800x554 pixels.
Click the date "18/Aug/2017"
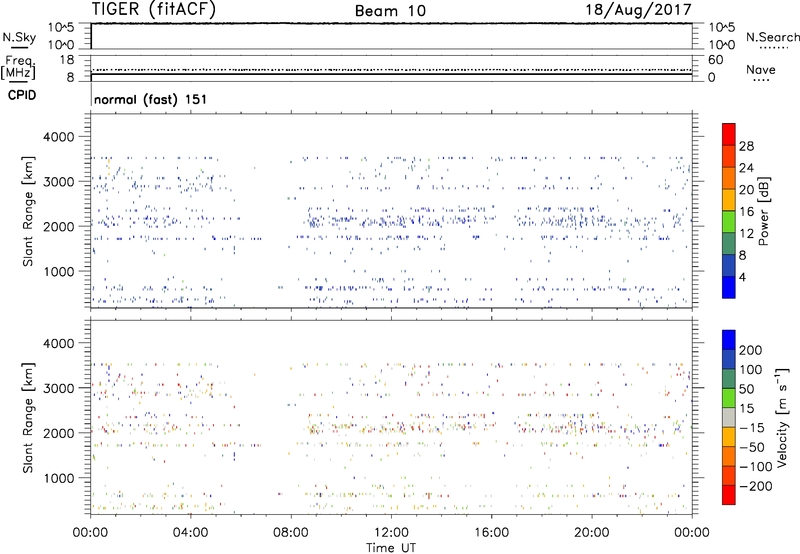pos(638,9)
